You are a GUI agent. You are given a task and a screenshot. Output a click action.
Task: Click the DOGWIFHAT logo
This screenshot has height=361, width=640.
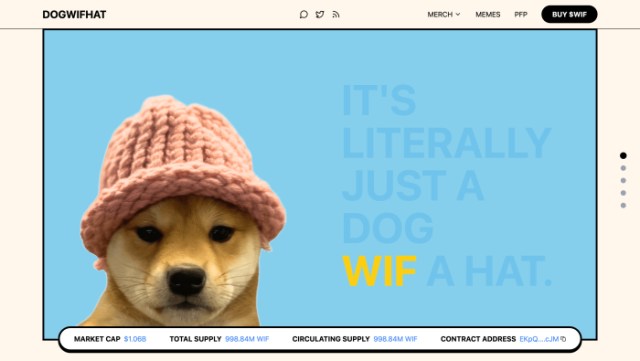click(x=74, y=15)
